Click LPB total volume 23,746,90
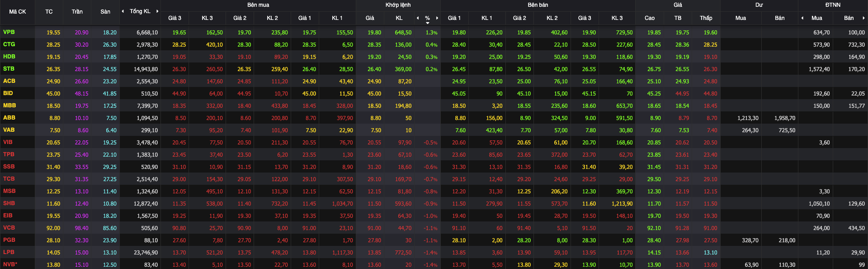868x269 pixels. click(146, 253)
